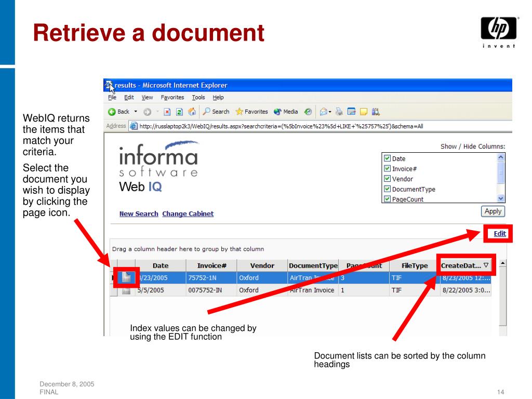Click the Internet Explorer title bar icon

click(x=109, y=85)
